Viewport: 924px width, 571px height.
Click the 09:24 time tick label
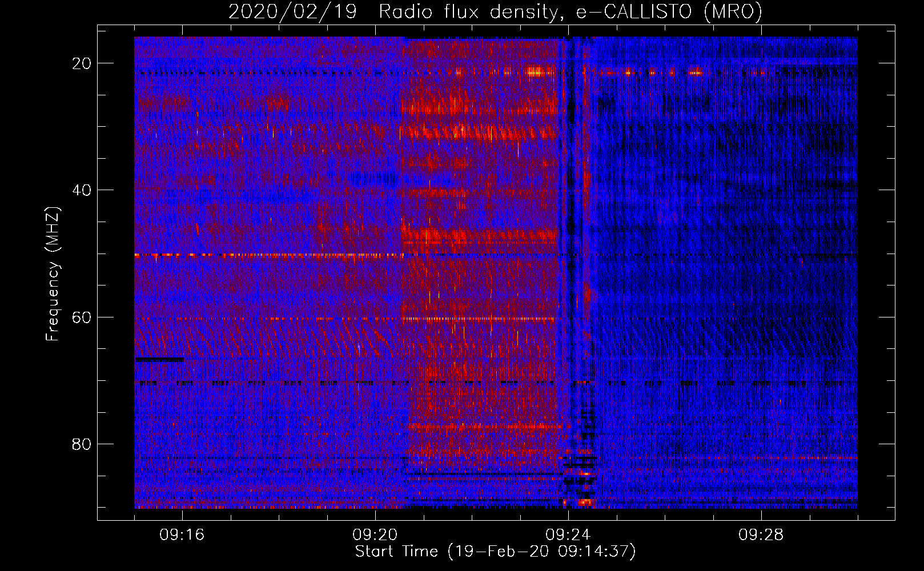click(x=568, y=535)
